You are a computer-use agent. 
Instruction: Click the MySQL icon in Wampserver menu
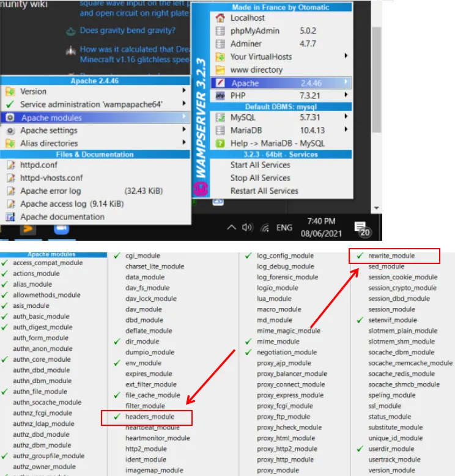(x=220, y=117)
